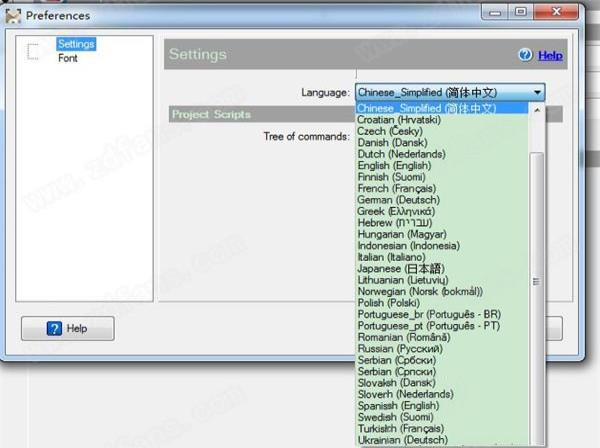Screen dimensions: 600x448
Task: Choose English (English) from language list
Action: [395, 165]
